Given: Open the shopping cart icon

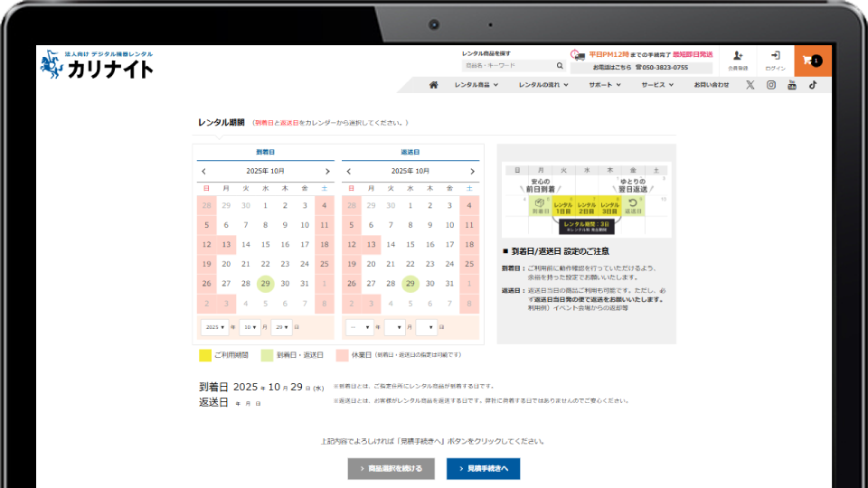Looking at the screenshot, I should (x=813, y=61).
